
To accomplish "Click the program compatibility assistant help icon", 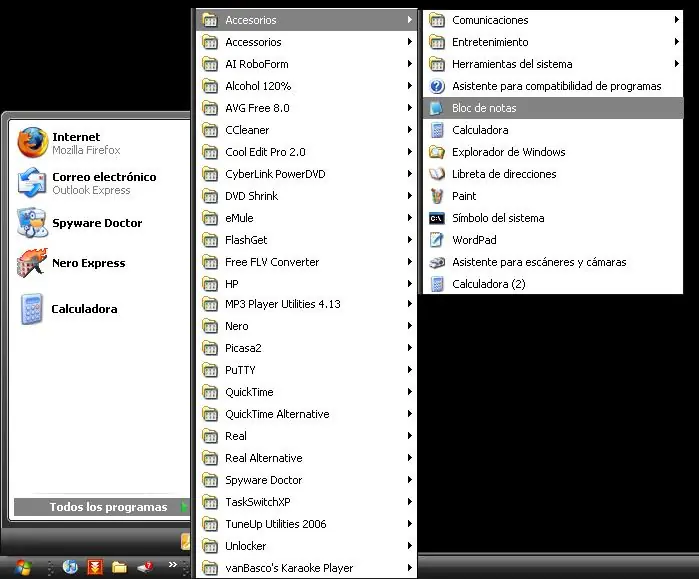I will [437, 86].
